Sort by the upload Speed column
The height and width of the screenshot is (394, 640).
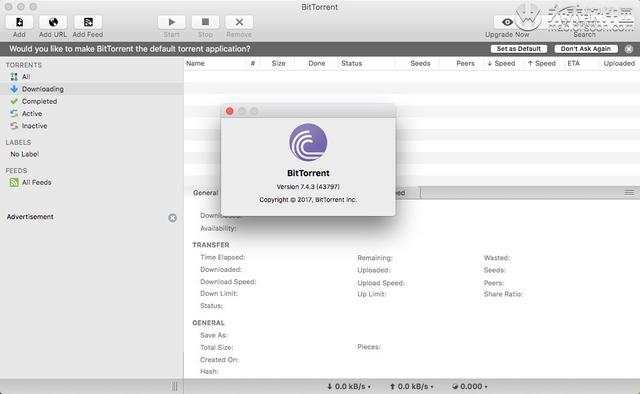pyautogui.click(x=544, y=63)
